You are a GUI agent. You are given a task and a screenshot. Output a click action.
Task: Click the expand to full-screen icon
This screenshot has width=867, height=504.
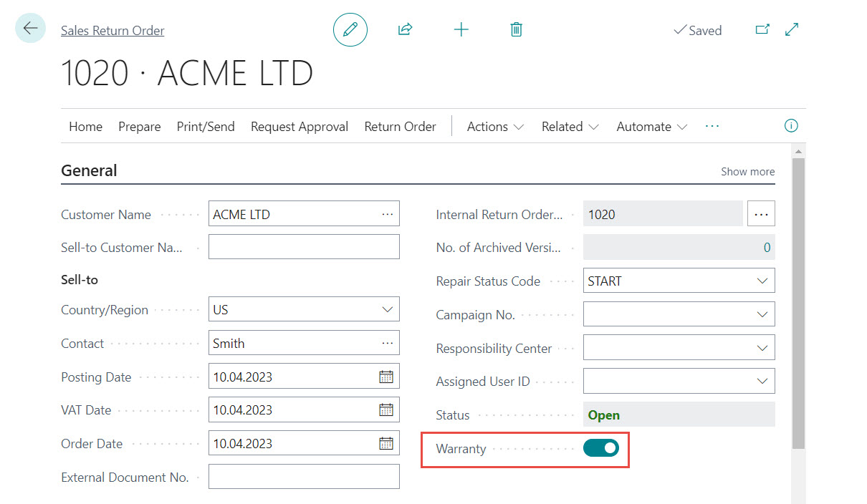click(x=792, y=29)
